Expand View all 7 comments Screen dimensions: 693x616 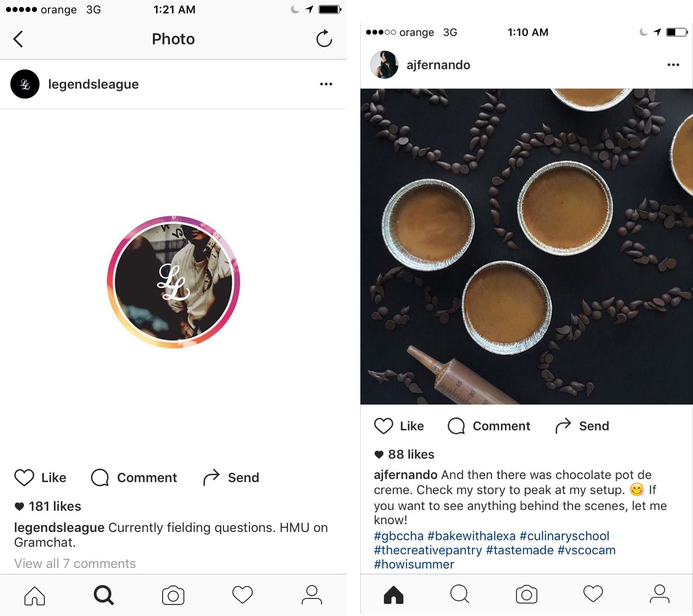pyautogui.click(x=75, y=563)
